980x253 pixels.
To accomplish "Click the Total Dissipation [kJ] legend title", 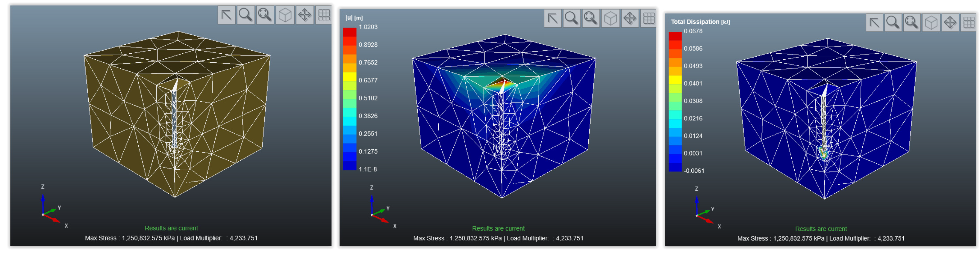I will tap(700, 22).
